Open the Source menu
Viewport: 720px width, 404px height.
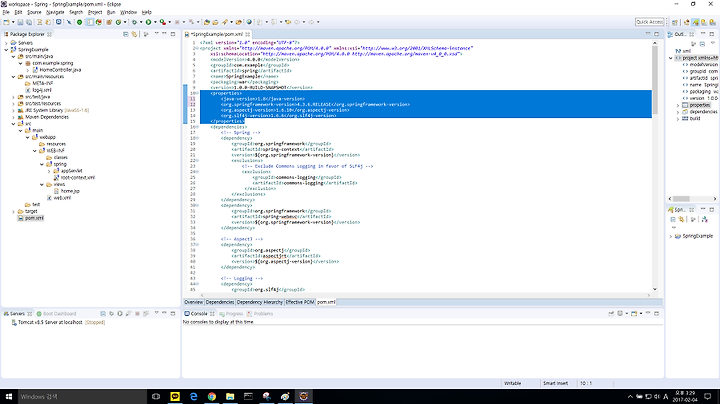[x=34, y=12]
